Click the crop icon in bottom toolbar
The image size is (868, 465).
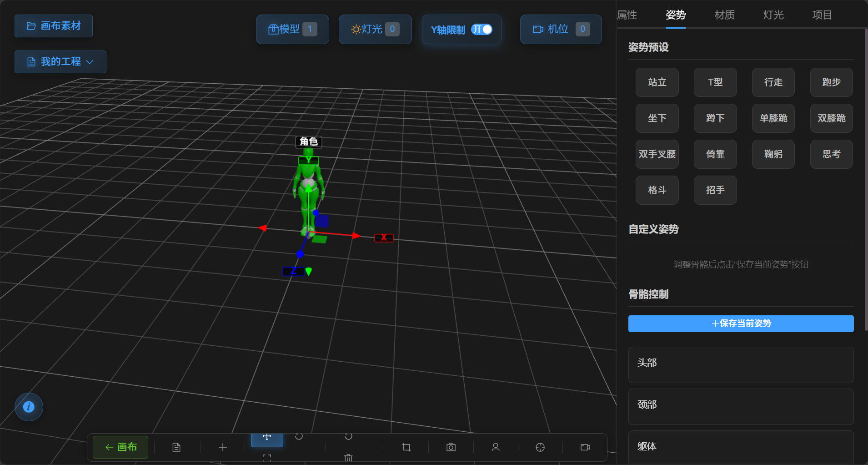tap(406, 448)
